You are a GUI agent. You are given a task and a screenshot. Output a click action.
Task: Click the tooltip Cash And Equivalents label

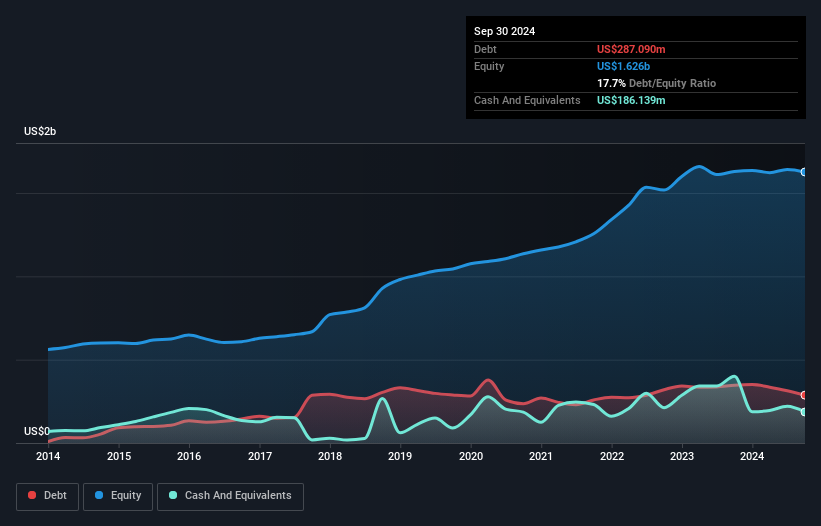click(527, 100)
